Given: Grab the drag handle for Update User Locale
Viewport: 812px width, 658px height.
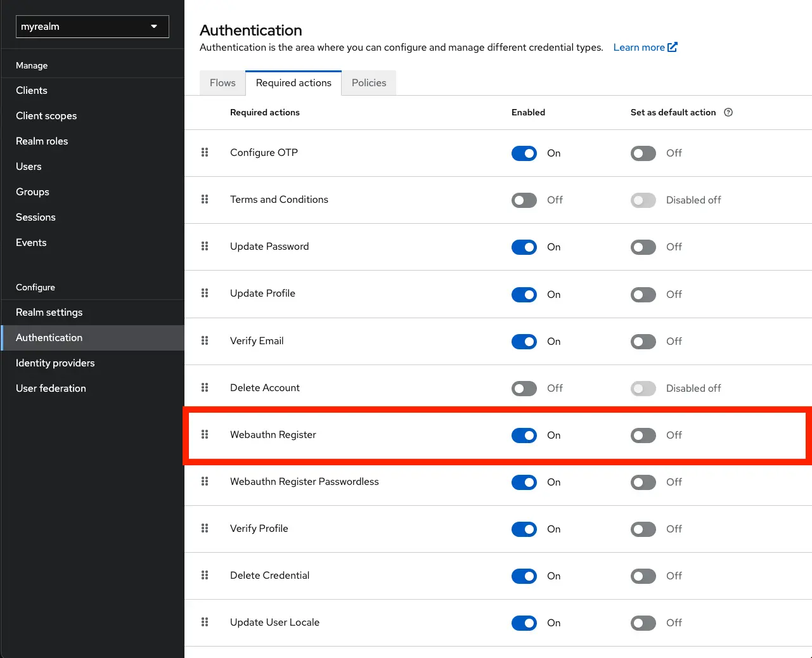Looking at the screenshot, I should pyautogui.click(x=205, y=622).
